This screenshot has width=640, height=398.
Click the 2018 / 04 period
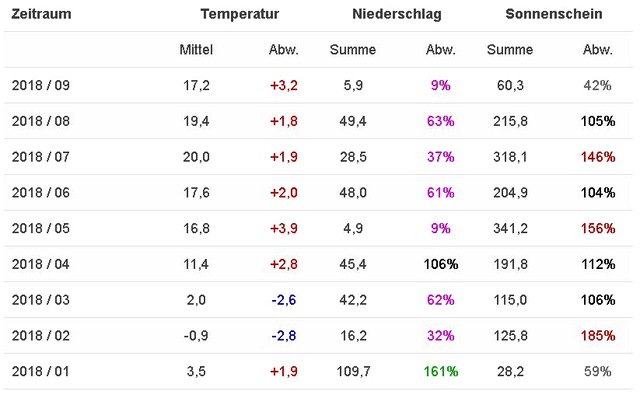point(40,264)
